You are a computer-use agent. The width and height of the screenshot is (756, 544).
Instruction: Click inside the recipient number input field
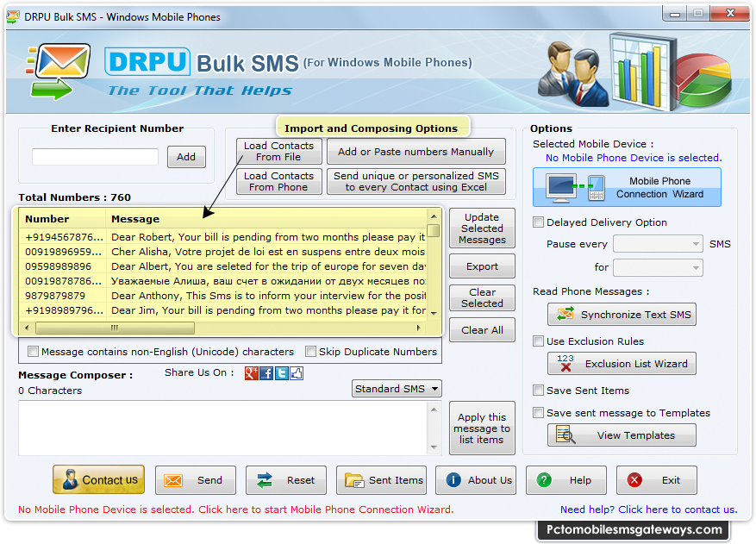[95, 157]
